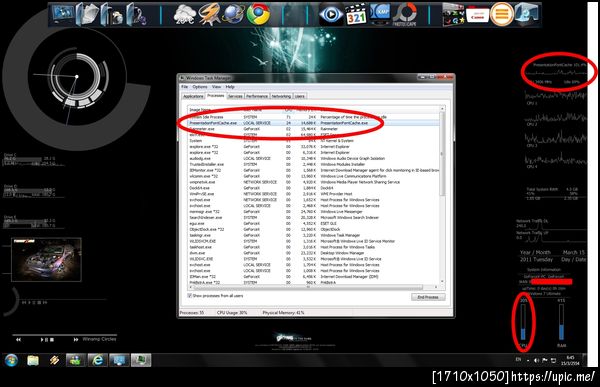
Task: Click the Task Manager taskbar button
Action: (x=141, y=360)
